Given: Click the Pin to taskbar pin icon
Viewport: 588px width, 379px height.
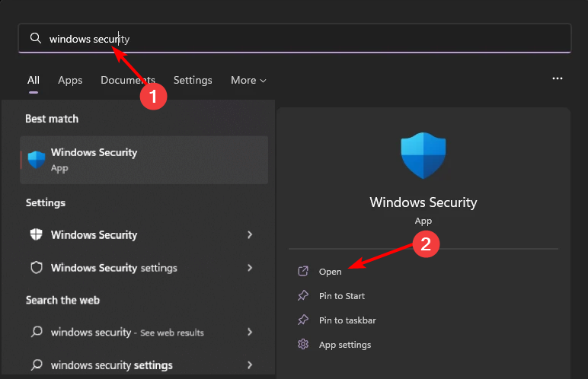Looking at the screenshot, I should [302, 320].
